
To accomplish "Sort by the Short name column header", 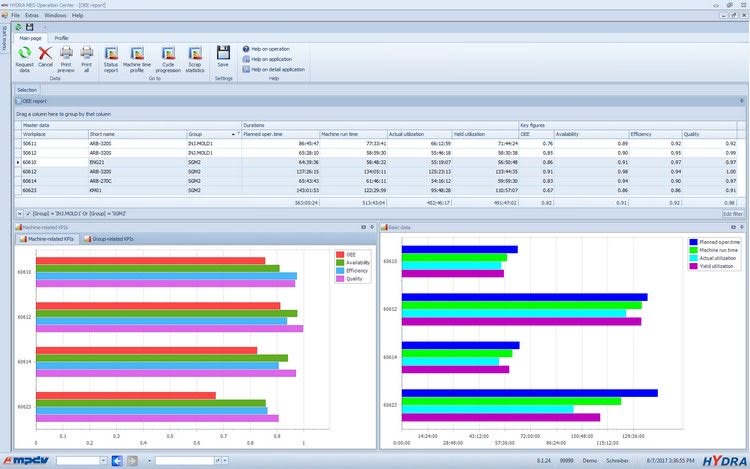I will pos(137,134).
